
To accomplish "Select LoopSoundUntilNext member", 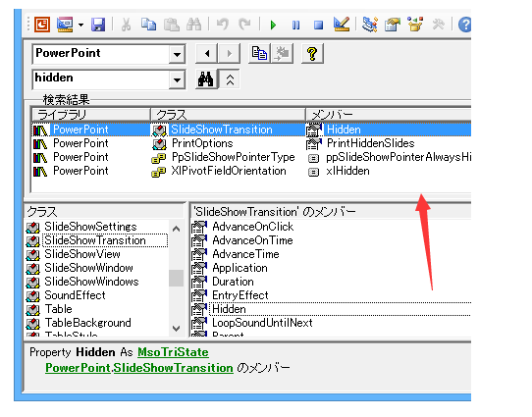I will pyautogui.click(x=262, y=323).
